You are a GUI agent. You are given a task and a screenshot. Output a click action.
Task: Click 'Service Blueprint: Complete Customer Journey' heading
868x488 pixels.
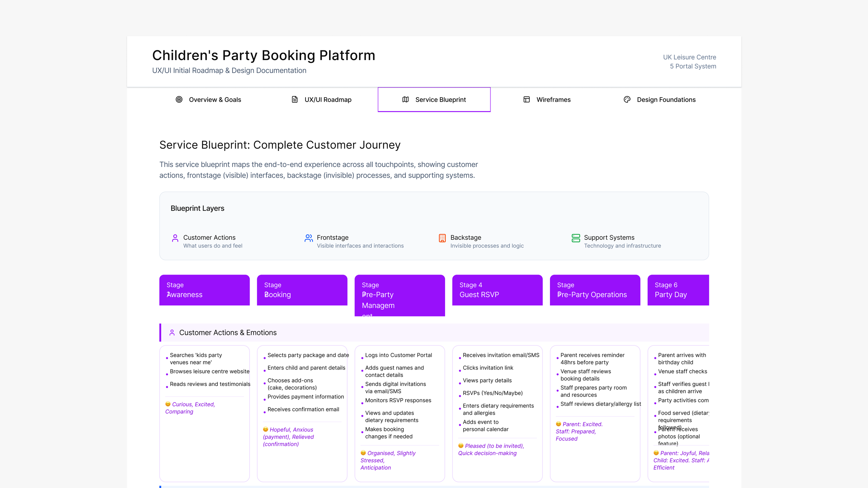point(280,145)
